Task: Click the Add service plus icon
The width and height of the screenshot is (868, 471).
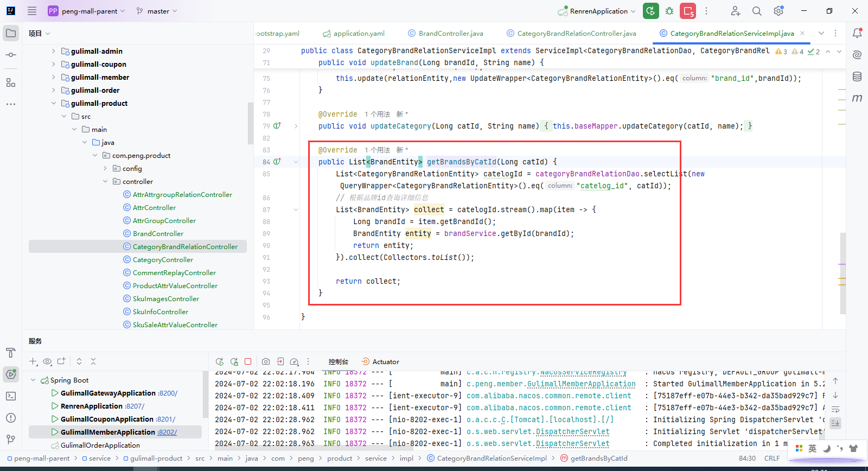Action: (33, 361)
